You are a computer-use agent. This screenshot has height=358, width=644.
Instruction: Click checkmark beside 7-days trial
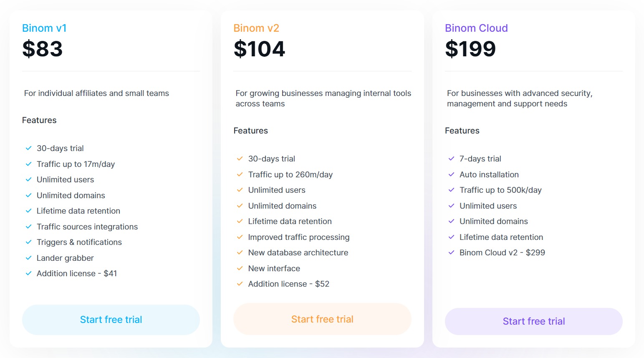tap(451, 159)
